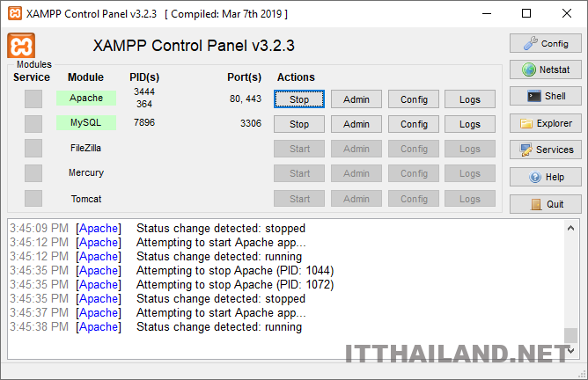Screen dimensions: 588x380
Task: Click the log pane scrollbar thumb
Action: pyautogui.click(x=570, y=335)
